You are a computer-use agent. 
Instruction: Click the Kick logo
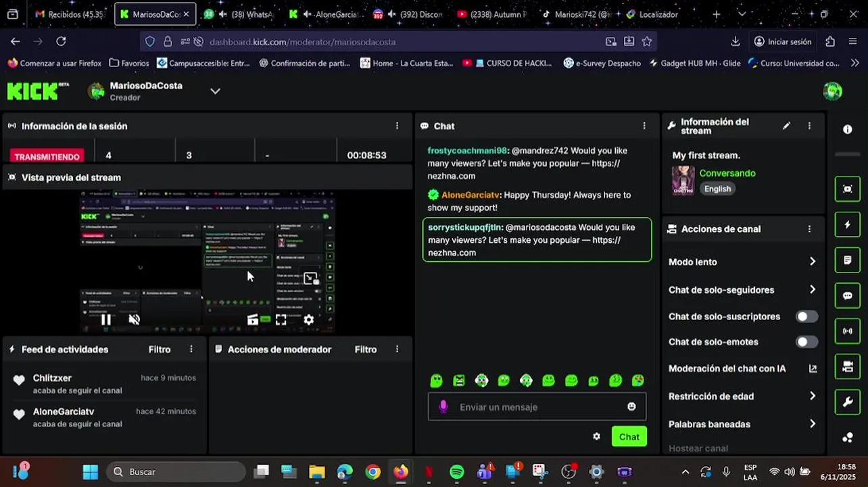pos(38,91)
